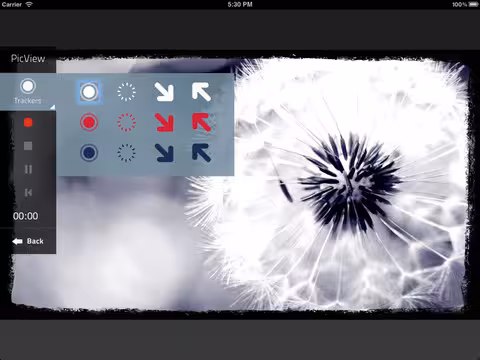Choose the red up-left arrow tracker
The image size is (480, 360).
(202, 122)
